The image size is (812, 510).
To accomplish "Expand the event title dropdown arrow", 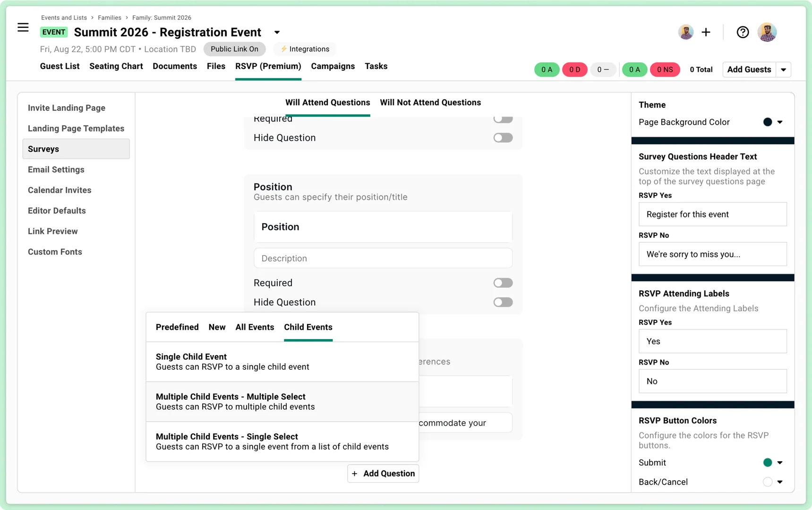I will 277,33.
